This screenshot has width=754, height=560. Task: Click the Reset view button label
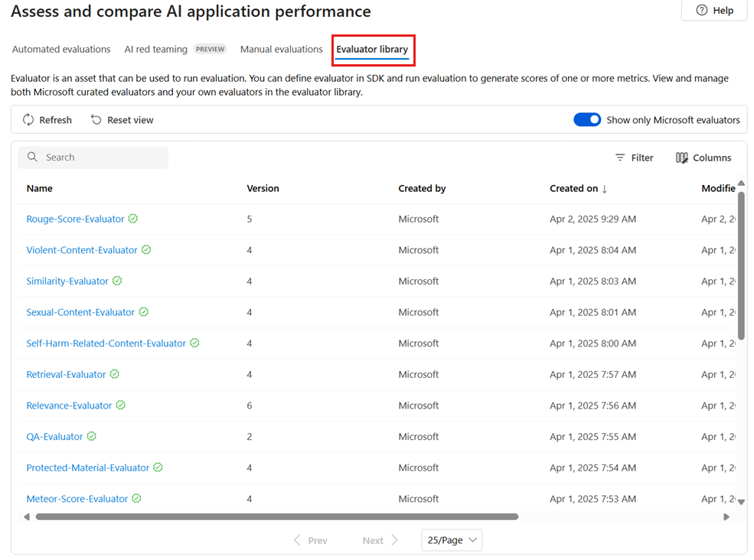tap(130, 120)
